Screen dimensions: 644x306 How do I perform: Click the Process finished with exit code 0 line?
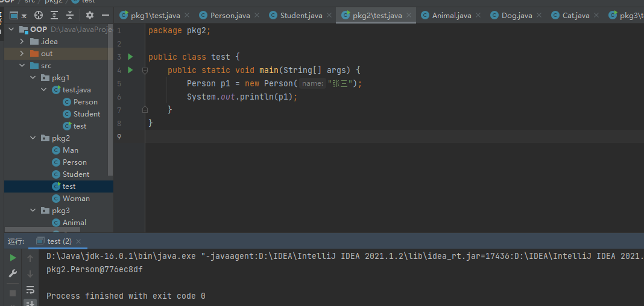point(125,296)
